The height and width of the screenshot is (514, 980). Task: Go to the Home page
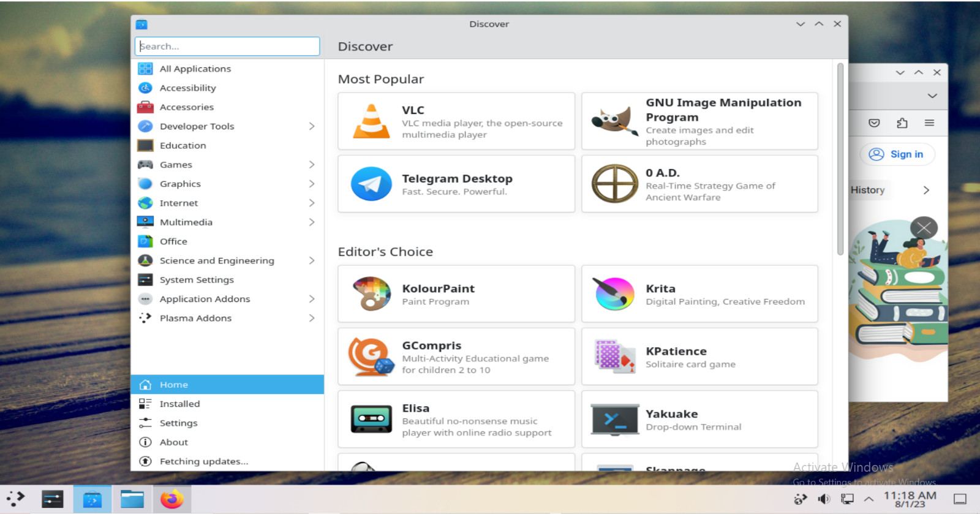click(227, 385)
